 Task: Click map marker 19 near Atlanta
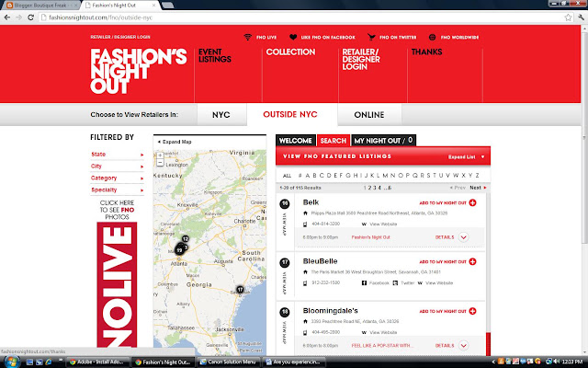coord(180,250)
